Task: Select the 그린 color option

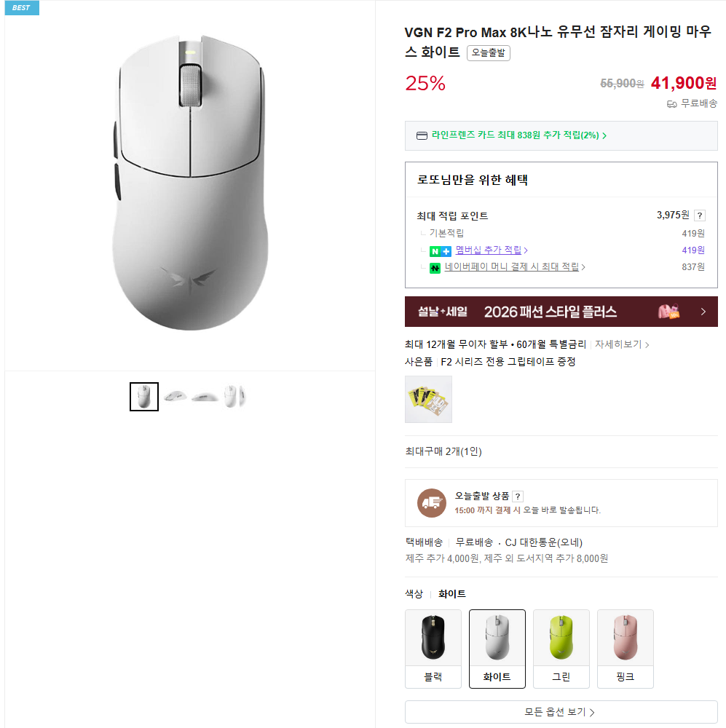Action: pyautogui.click(x=561, y=649)
